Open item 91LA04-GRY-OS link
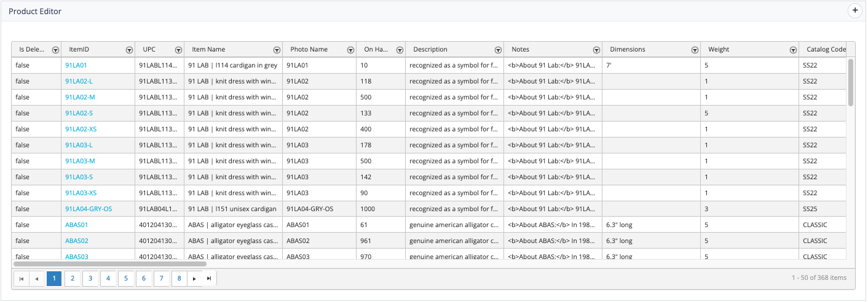 [89, 209]
